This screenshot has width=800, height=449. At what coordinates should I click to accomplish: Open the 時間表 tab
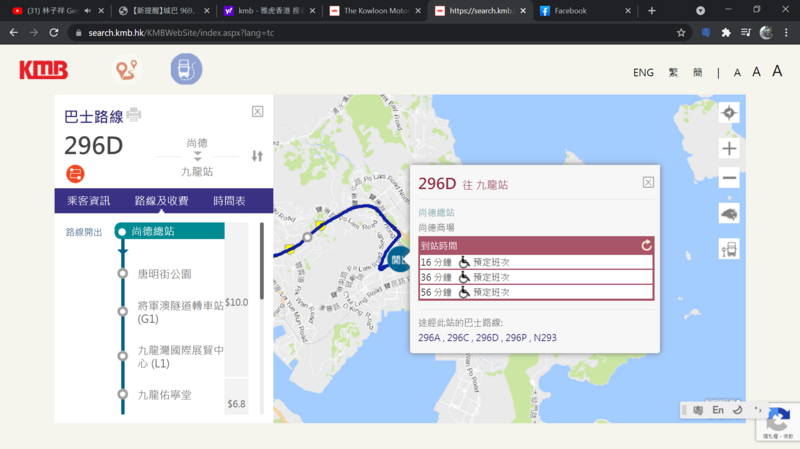[x=229, y=201]
